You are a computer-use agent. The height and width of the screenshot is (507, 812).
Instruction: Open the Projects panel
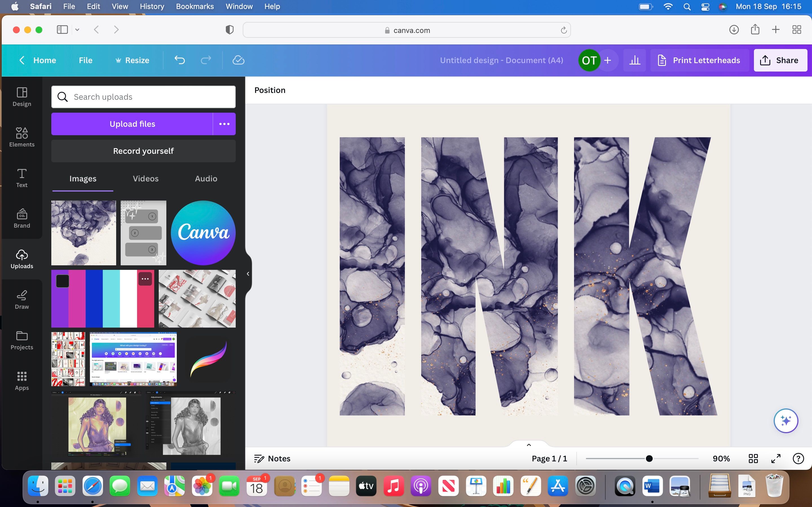[21, 340]
